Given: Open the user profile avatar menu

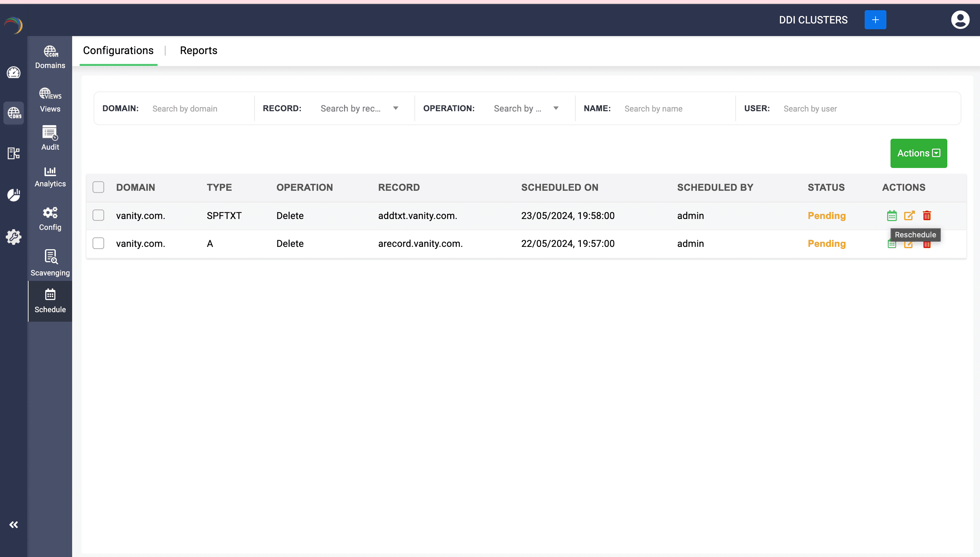Looking at the screenshot, I should pos(960,20).
